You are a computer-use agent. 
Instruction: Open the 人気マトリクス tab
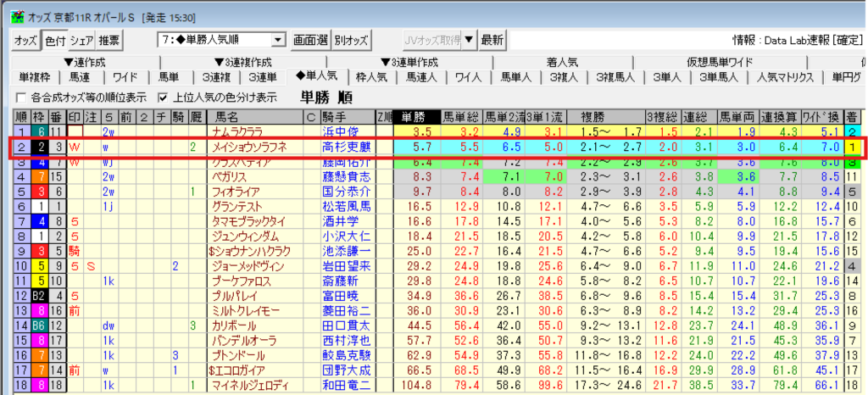[784, 77]
